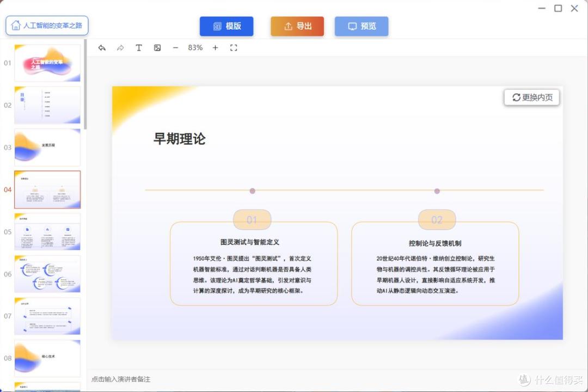Image resolution: width=588 pixels, height=392 pixels.
Task: Click the undo arrow icon
Action: click(102, 48)
